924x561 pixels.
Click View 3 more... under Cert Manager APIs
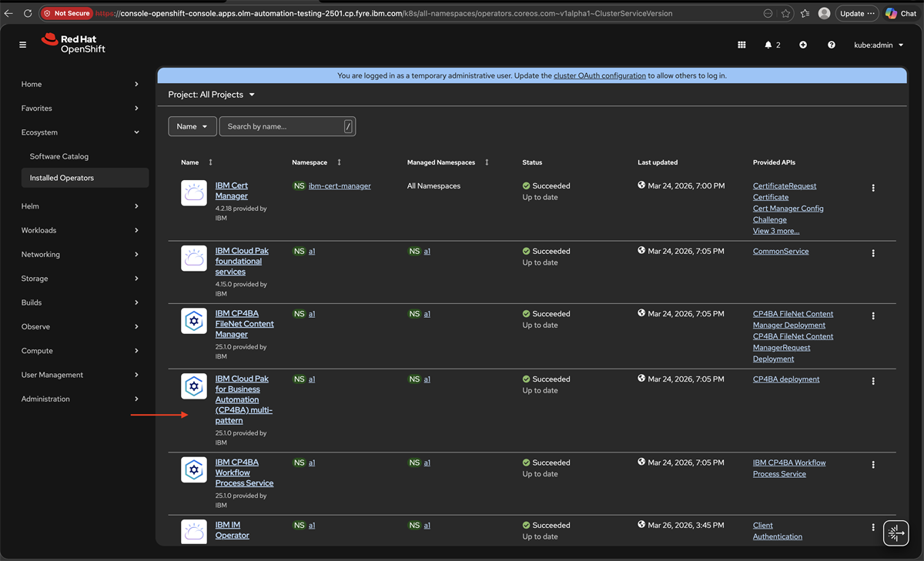776,231
